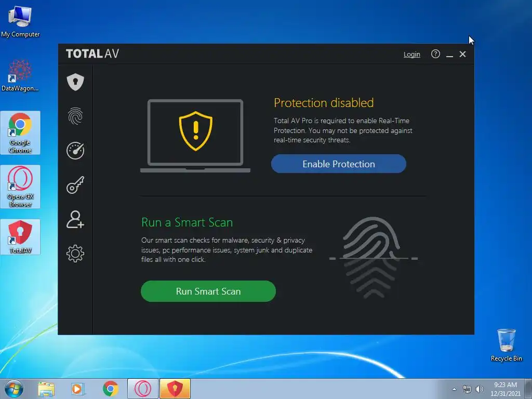
Task: Click the Enable Protection button
Action: tap(339, 164)
